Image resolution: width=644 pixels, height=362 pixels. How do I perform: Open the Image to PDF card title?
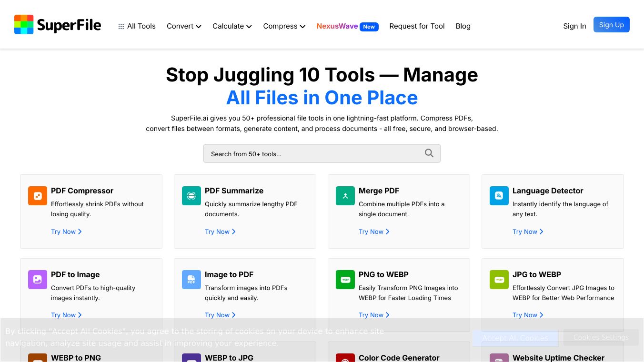coord(229,274)
